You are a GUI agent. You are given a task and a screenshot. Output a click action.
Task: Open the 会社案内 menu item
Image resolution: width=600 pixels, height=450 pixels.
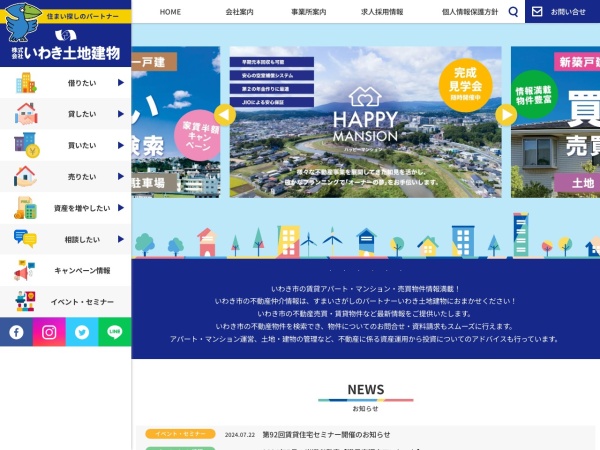click(240, 12)
